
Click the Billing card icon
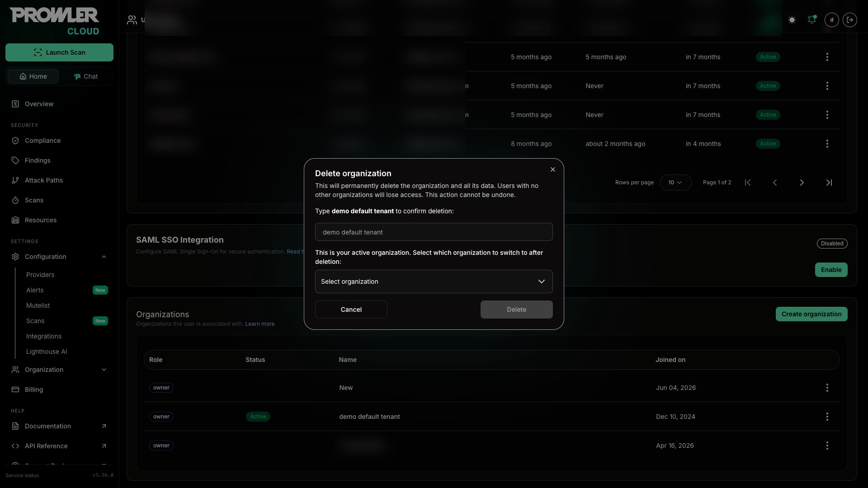[15, 389]
